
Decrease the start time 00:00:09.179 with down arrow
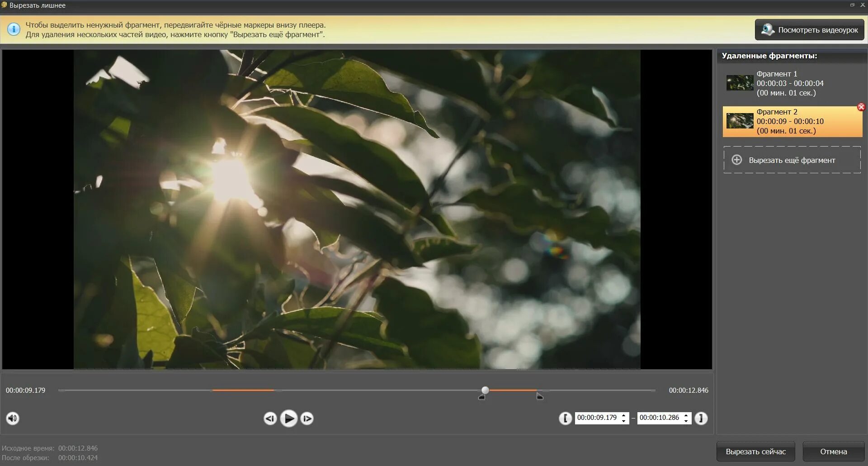(x=624, y=421)
